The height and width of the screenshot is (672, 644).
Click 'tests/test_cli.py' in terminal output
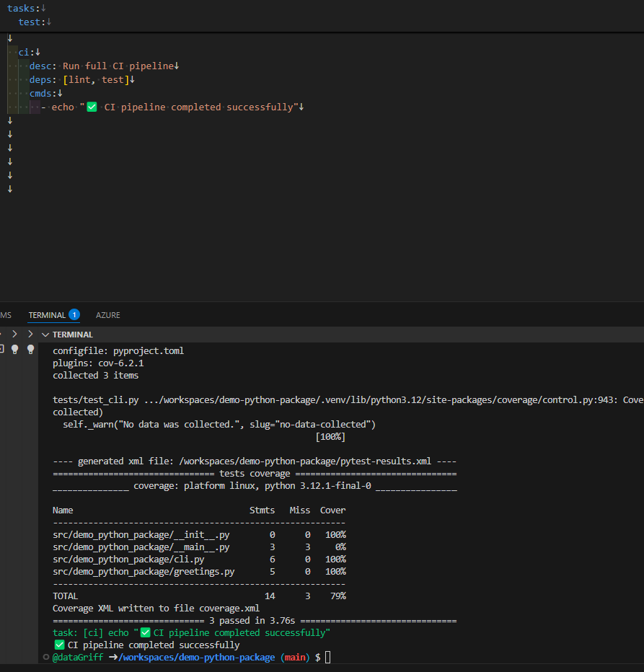pos(96,400)
